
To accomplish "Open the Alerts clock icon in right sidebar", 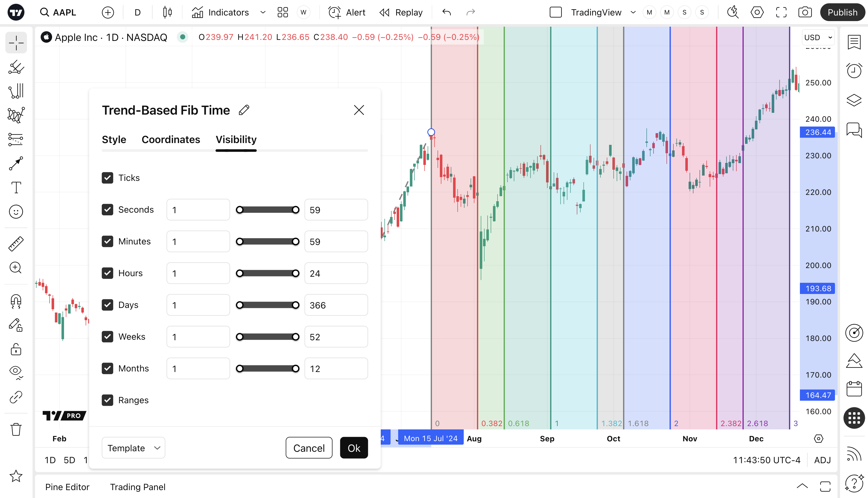I will pos(854,71).
